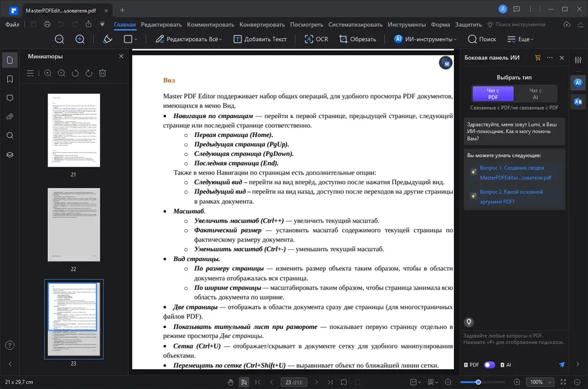The width and height of the screenshot is (588, 389).
Task: Click Вопрос 1 summary suggestion link
Action: [515, 173]
